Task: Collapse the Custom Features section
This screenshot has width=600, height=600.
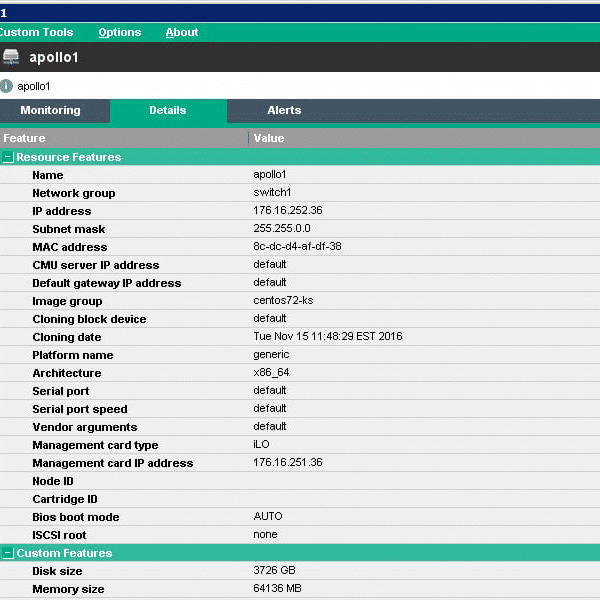Action: (x=8, y=553)
